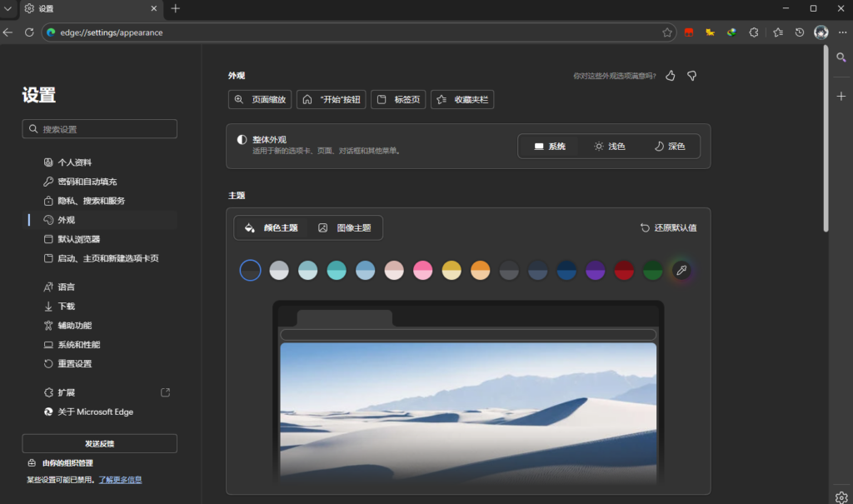Open the tab actions menu chevron
The width and height of the screenshot is (853, 504).
[8, 8]
